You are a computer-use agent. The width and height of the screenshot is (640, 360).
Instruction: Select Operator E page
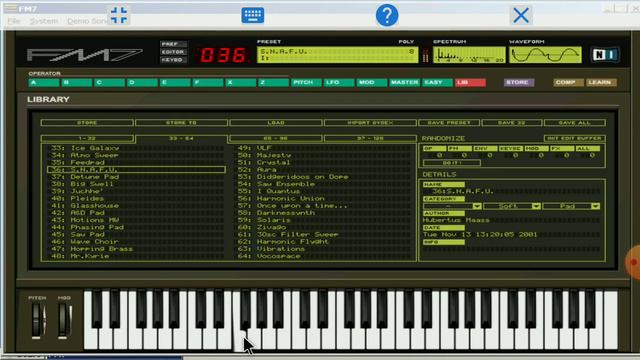tap(175, 82)
